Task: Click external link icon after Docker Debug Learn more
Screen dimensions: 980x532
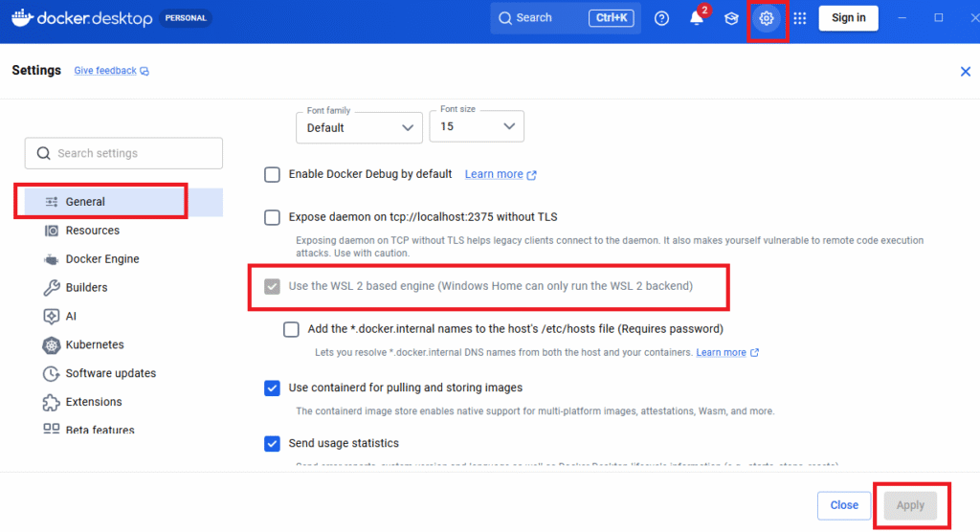Action: click(x=531, y=175)
